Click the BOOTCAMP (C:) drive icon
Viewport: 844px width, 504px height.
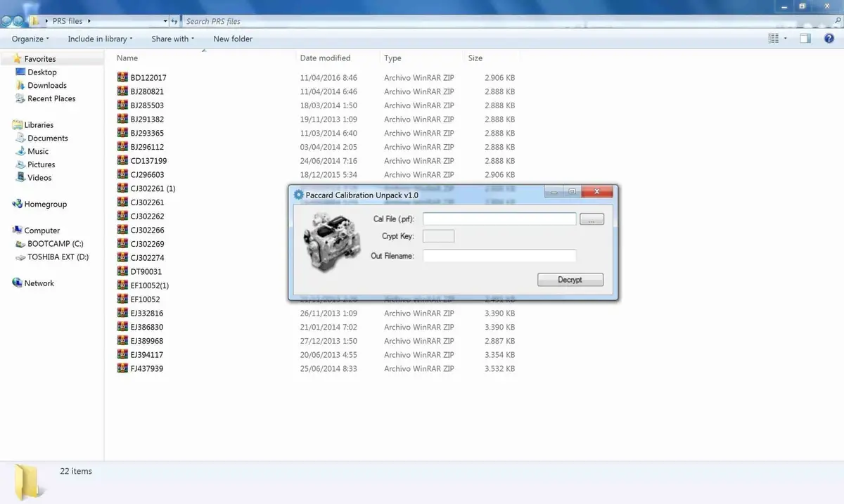pos(20,244)
